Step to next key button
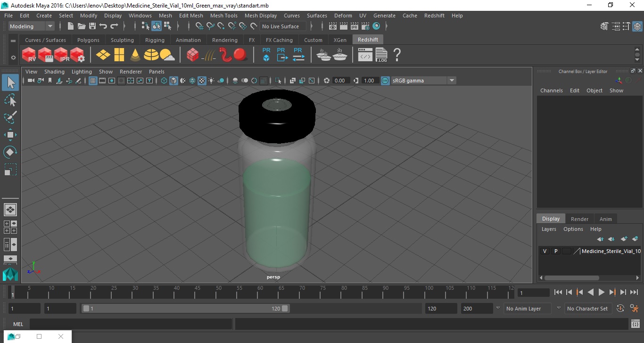The height and width of the screenshot is (343, 644). coord(612,292)
